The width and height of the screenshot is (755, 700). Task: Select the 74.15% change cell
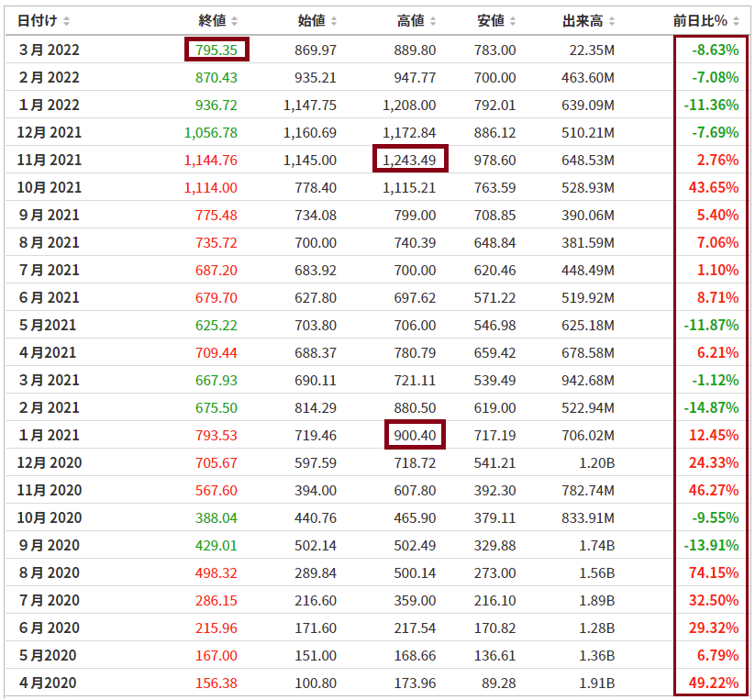pos(714,572)
